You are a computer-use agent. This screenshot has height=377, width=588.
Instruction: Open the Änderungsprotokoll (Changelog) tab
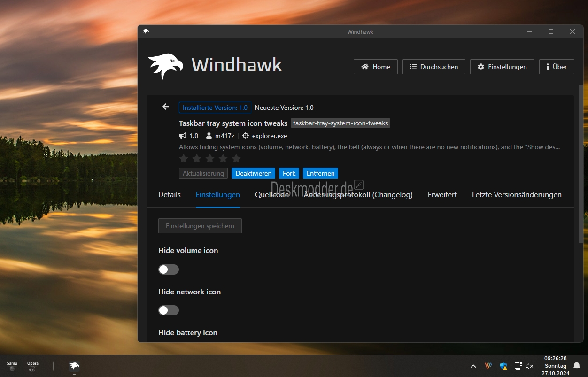[358, 195]
